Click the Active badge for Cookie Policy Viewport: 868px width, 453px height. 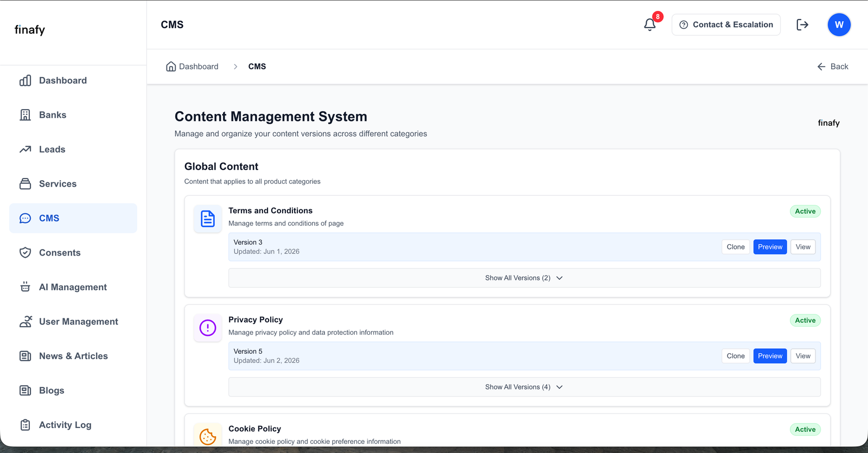[805, 430]
